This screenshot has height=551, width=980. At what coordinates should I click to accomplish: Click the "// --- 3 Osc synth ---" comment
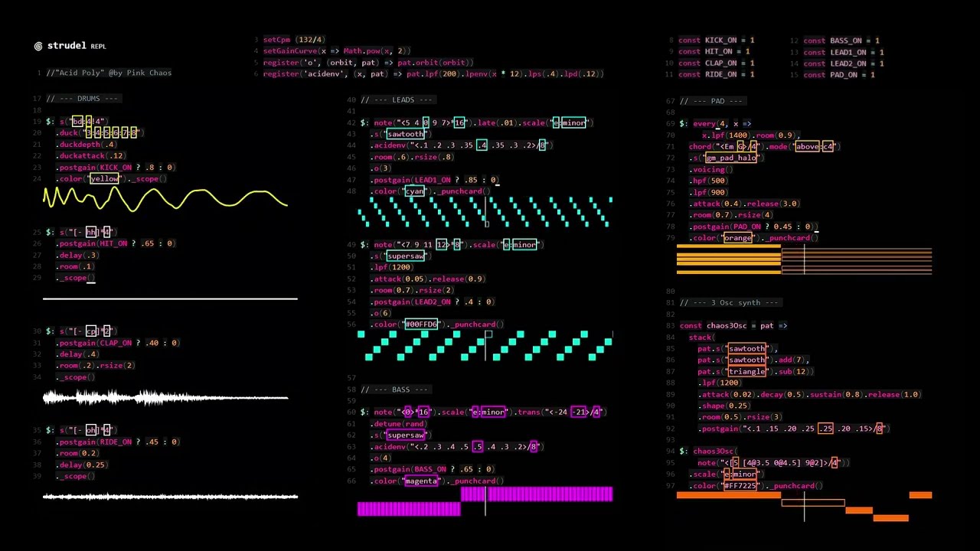[730, 302]
